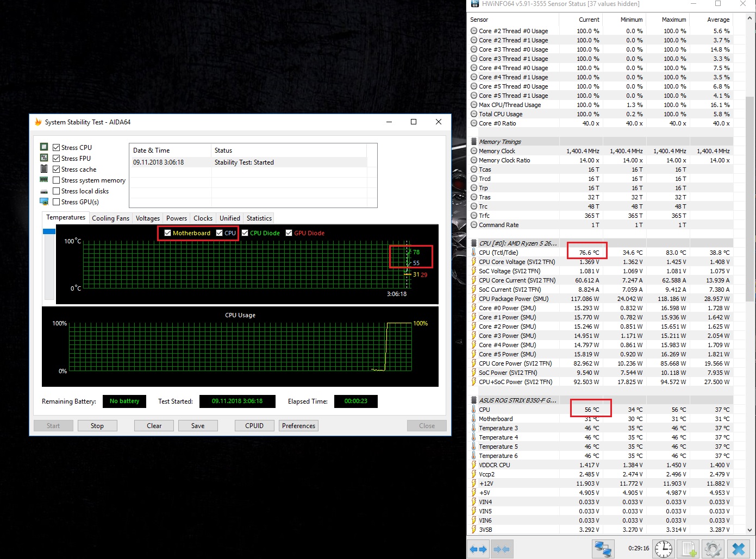
Task: Toggle the Motherboard graph checkbox
Action: click(x=168, y=233)
